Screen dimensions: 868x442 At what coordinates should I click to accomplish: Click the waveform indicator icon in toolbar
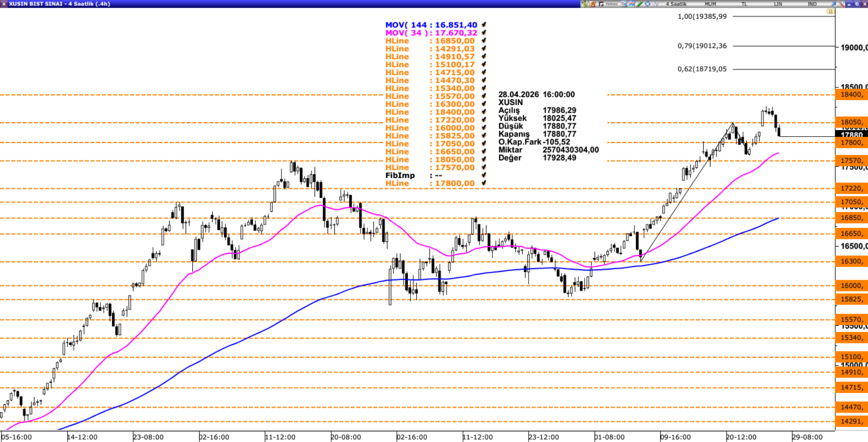[x=655, y=4]
